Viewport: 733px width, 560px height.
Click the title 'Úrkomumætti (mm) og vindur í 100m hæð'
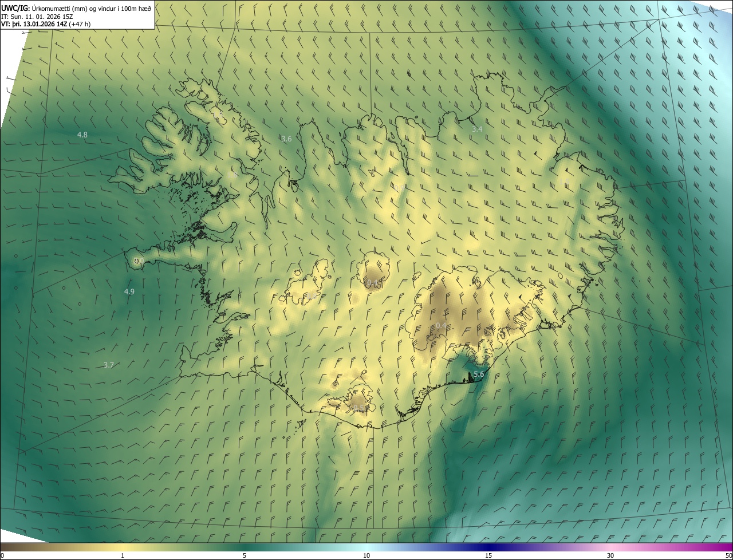click(x=91, y=8)
